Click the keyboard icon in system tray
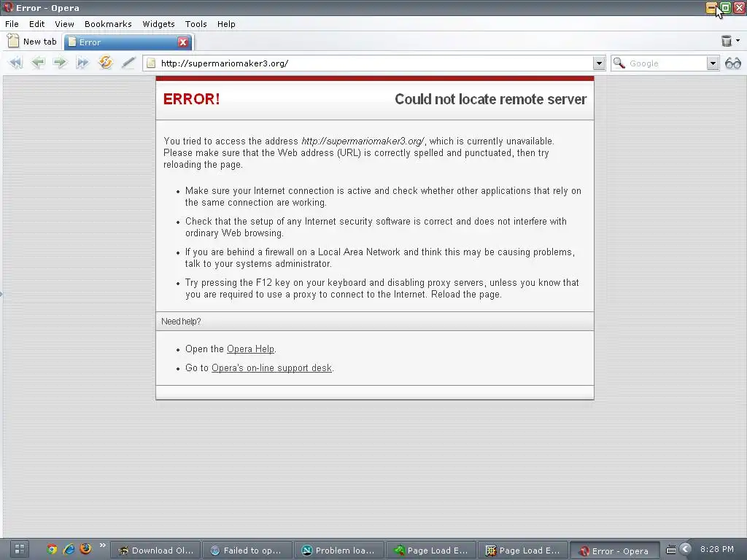Viewport: 747px width, 560px height. pos(671,550)
